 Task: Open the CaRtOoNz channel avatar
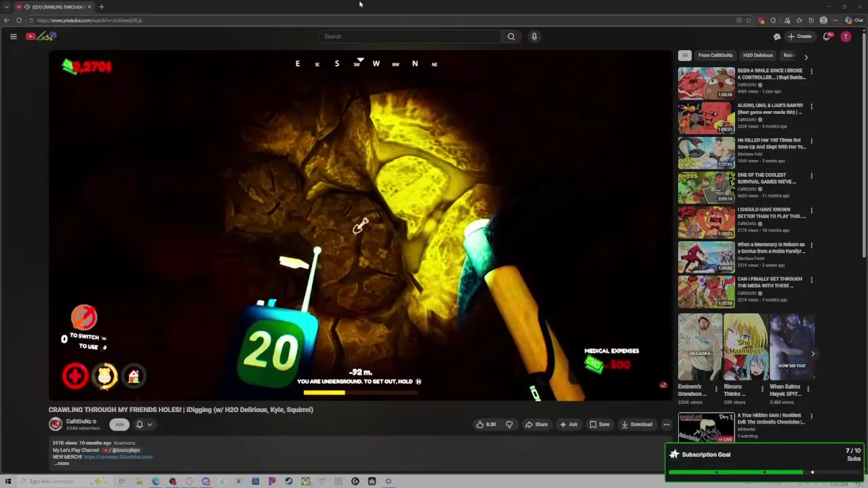[x=56, y=424]
